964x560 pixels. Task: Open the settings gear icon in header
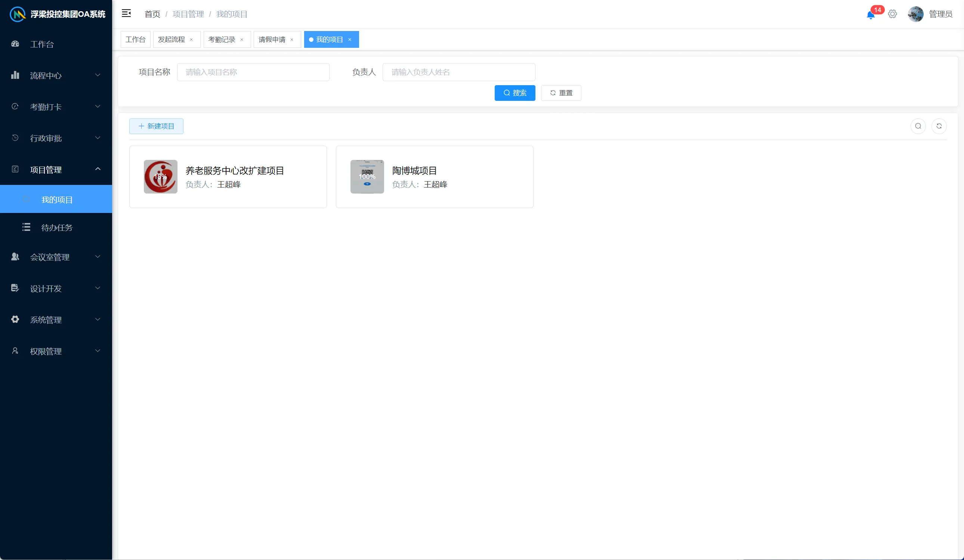point(893,14)
